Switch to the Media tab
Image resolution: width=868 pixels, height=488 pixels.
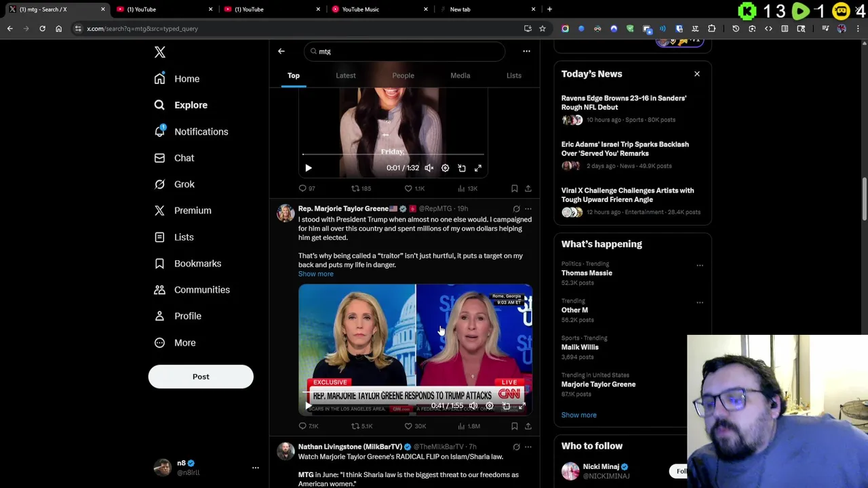point(460,75)
